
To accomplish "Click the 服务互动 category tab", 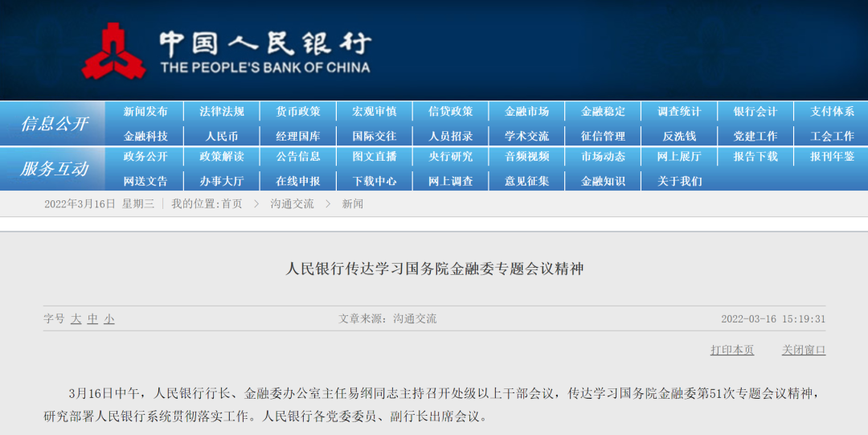I will (53, 169).
